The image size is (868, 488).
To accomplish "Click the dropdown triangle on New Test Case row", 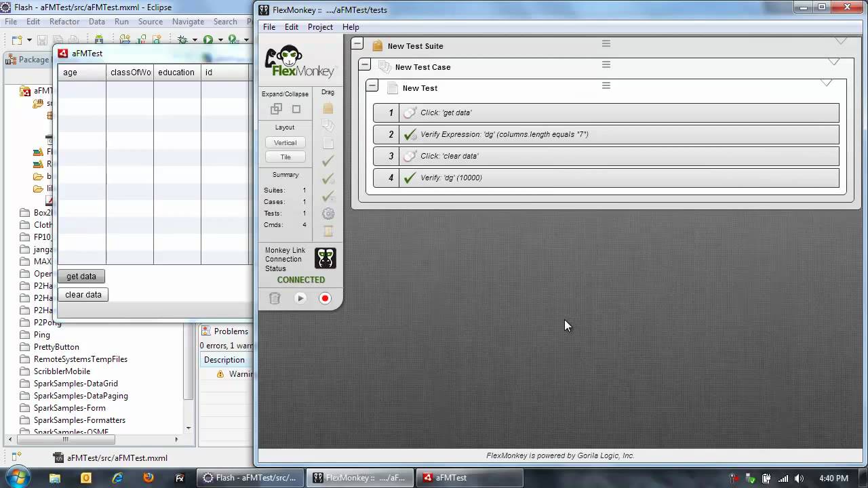I will pos(833,62).
